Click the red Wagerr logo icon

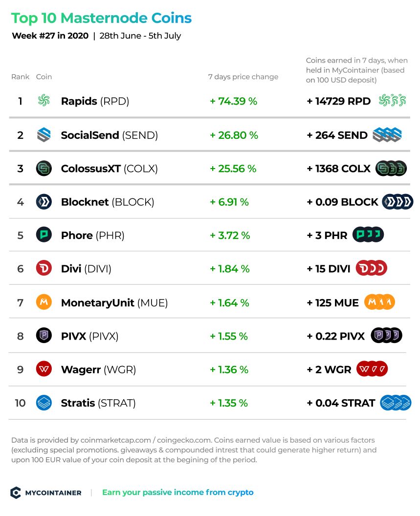click(x=44, y=369)
